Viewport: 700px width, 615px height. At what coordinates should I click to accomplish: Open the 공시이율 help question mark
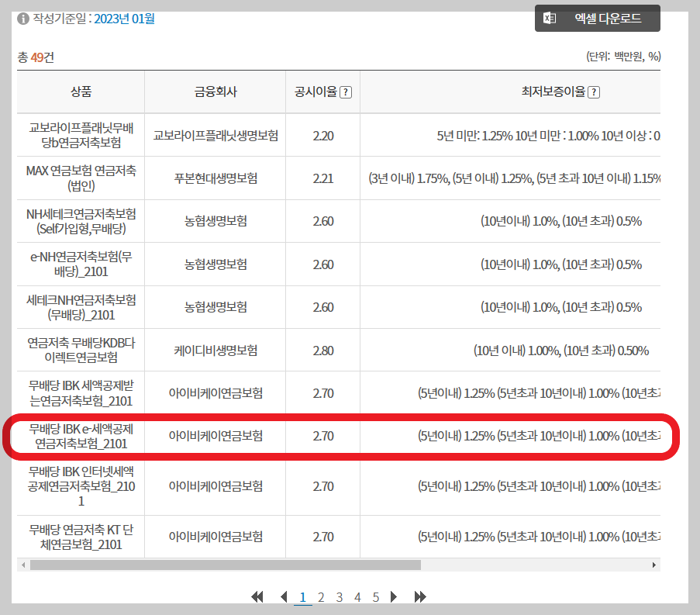point(346,92)
